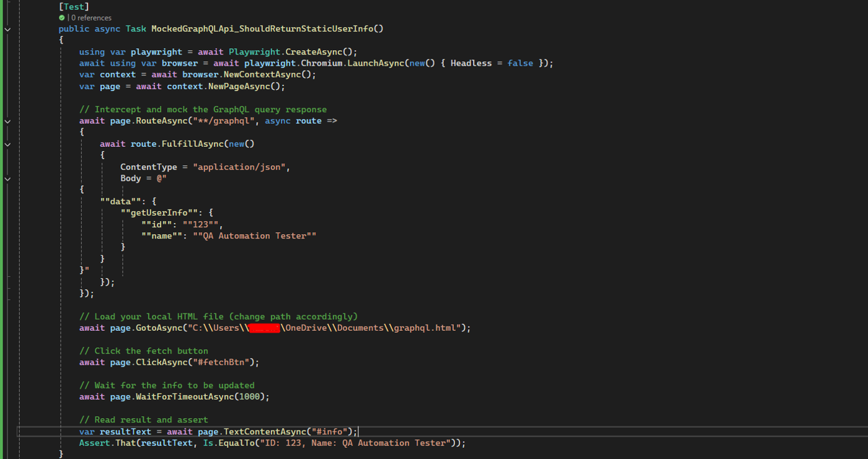Screen dimensions: 868x459
Task: Click the ""data"" JSON key
Action: pyautogui.click(x=120, y=202)
